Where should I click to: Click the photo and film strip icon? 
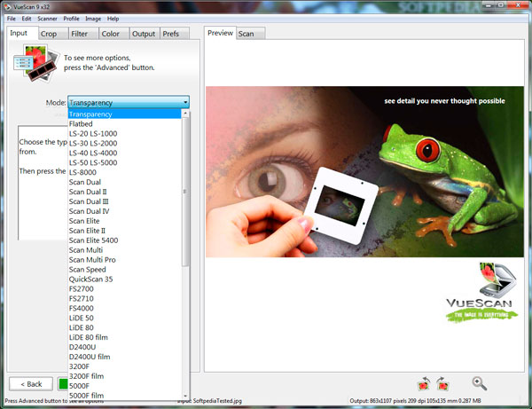(31, 63)
